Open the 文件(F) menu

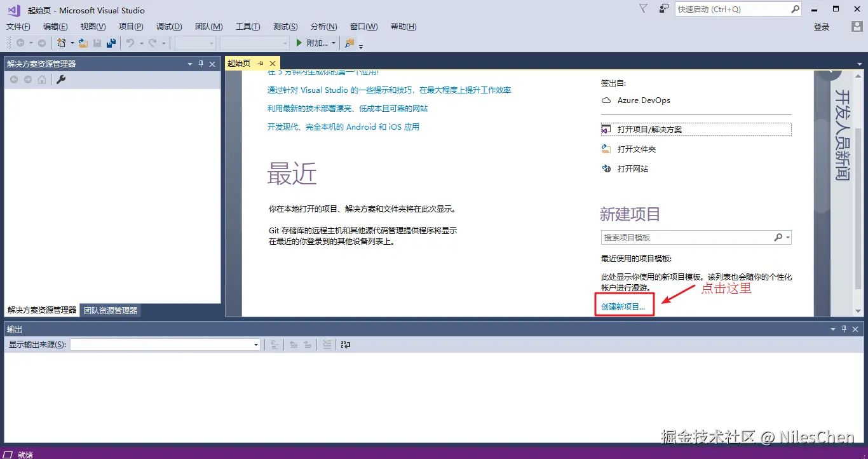pyautogui.click(x=18, y=27)
